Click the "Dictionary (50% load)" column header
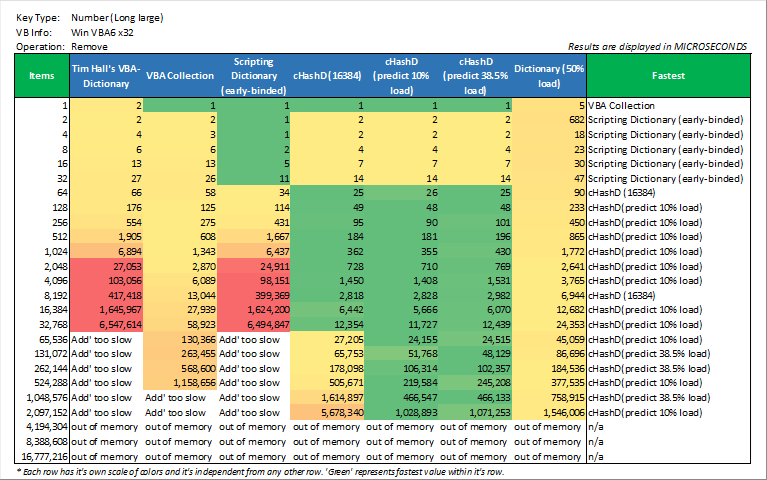The height and width of the screenshot is (480, 767). pos(549,75)
